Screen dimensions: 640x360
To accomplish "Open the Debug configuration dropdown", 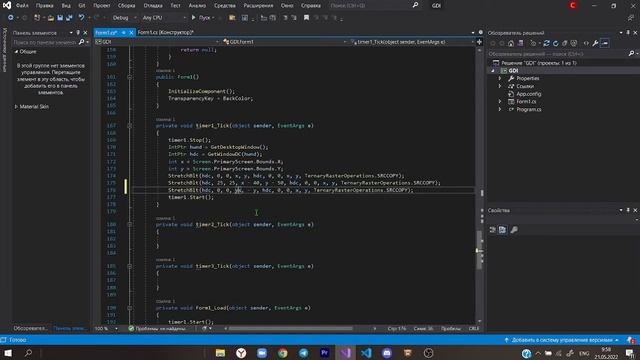I will [124, 18].
